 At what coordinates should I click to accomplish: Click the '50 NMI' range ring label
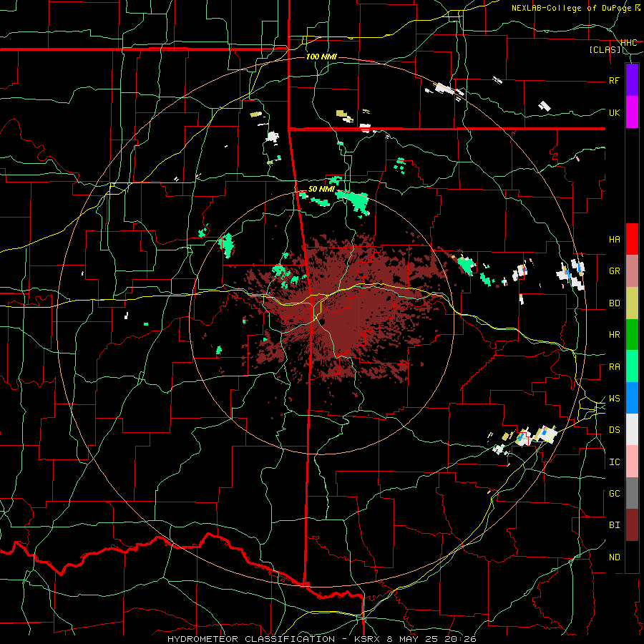click(321, 189)
